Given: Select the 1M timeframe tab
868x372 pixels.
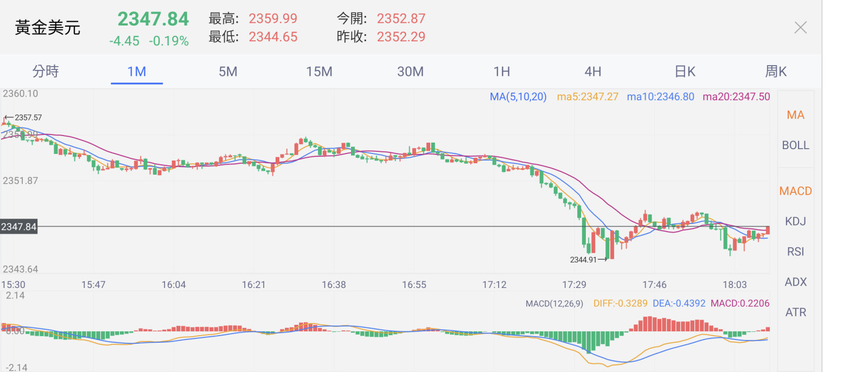Looking at the screenshot, I should click(137, 72).
